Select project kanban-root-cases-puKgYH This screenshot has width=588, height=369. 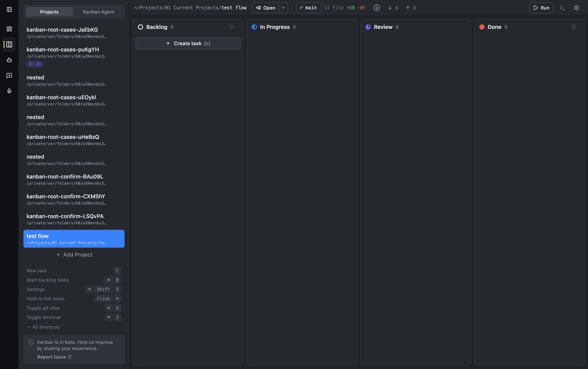74,57
